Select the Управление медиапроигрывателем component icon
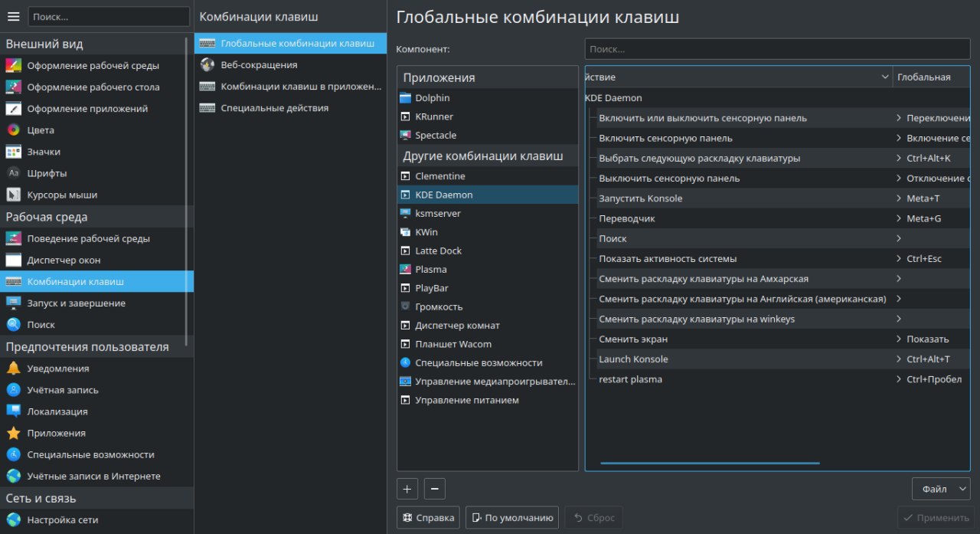This screenshot has height=534, width=980. (406, 381)
